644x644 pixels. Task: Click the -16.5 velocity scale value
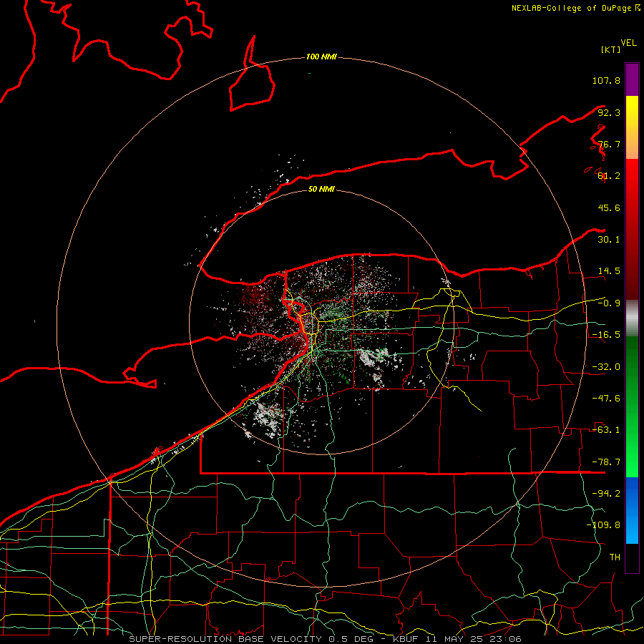606,335
